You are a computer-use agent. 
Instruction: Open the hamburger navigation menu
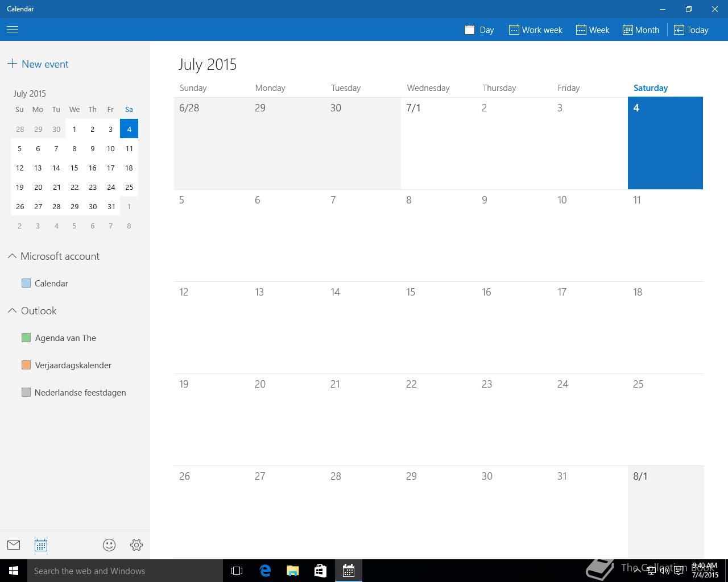[13, 30]
